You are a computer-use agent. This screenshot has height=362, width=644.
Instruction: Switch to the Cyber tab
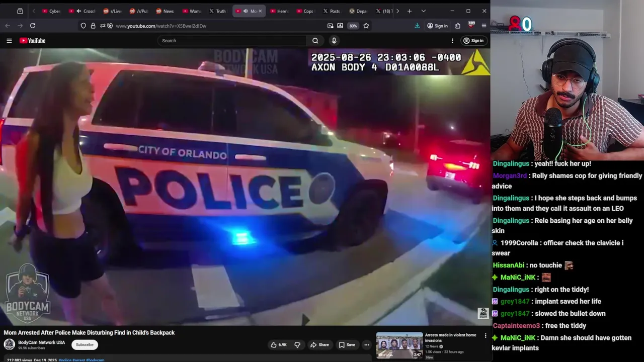pos(51,11)
